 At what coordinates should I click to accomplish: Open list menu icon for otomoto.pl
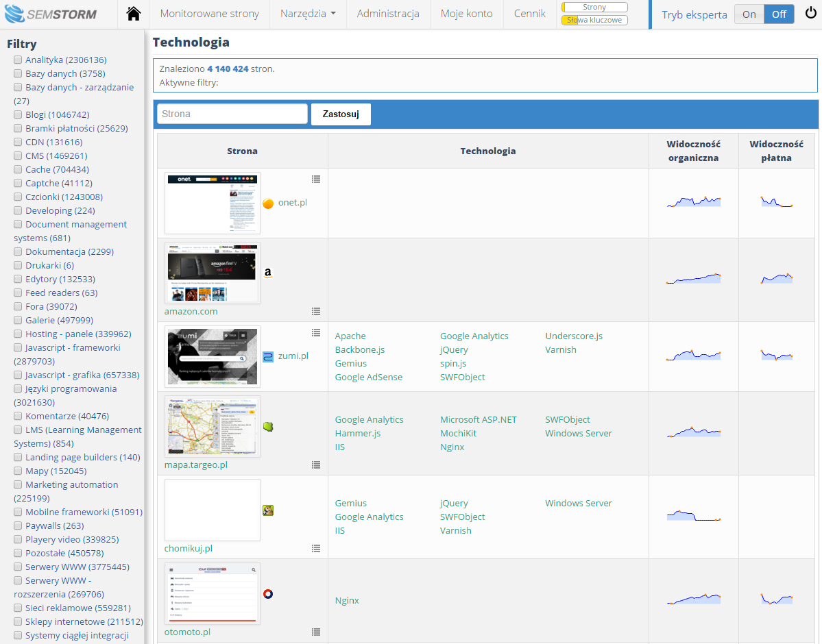316,632
